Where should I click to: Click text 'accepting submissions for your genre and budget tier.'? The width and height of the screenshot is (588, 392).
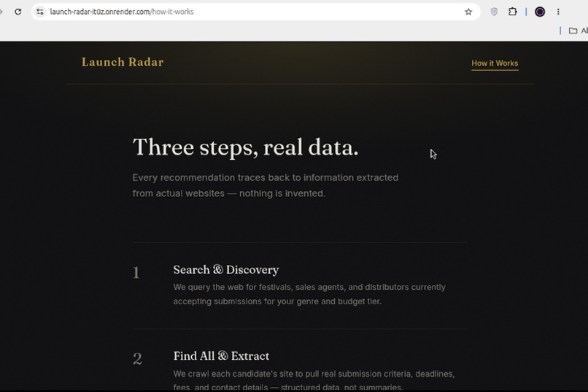(277, 301)
